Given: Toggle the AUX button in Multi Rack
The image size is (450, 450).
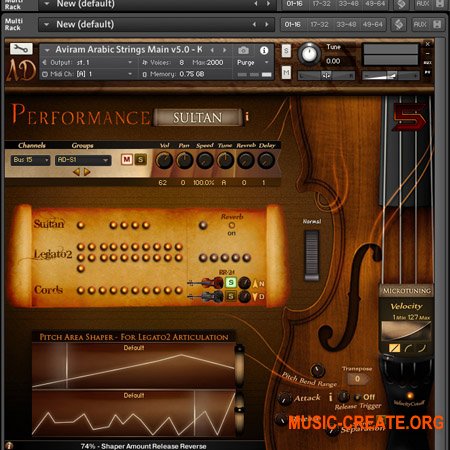Looking at the screenshot, I should pyautogui.click(x=419, y=24).
